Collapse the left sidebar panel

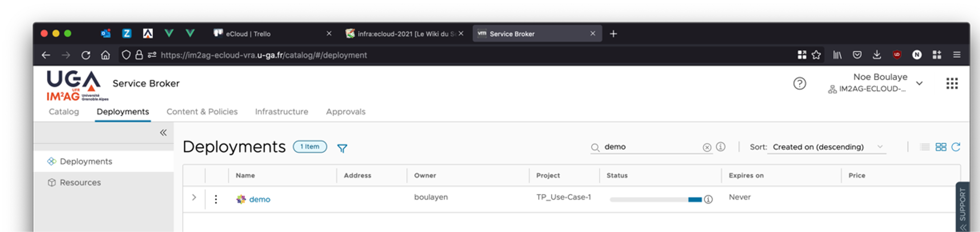pos(163,133)
